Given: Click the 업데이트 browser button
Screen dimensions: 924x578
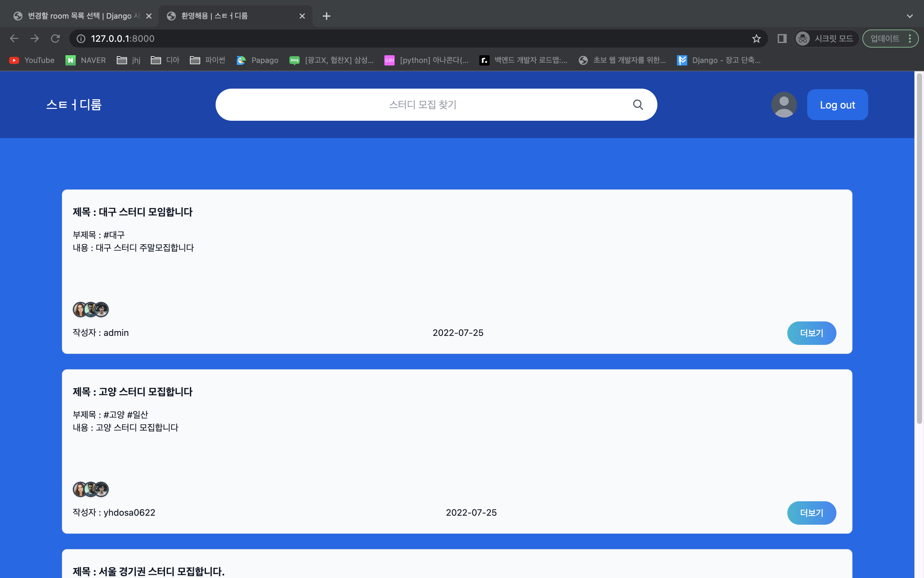Looking at the screenshot, I should click(x=890, y=39).
